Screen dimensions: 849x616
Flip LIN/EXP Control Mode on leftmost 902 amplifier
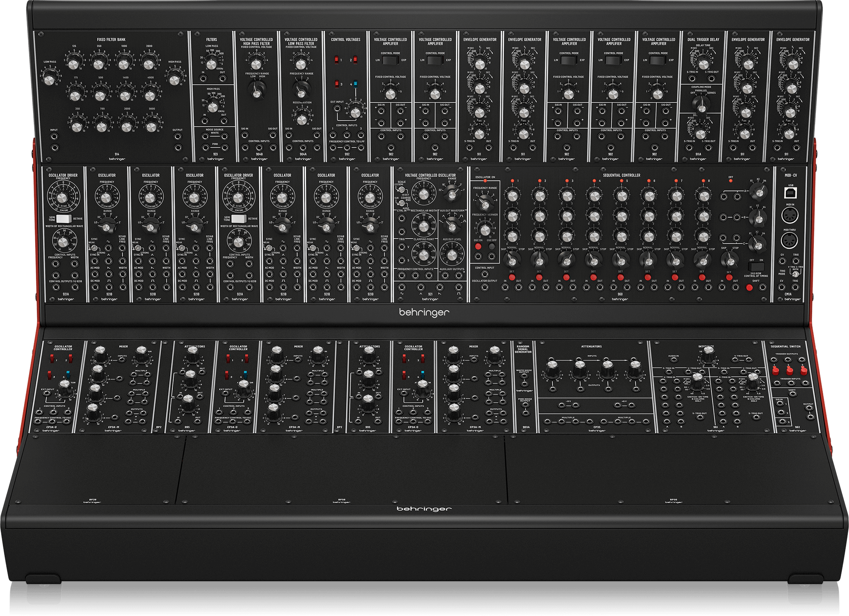(x=391, y=60)
